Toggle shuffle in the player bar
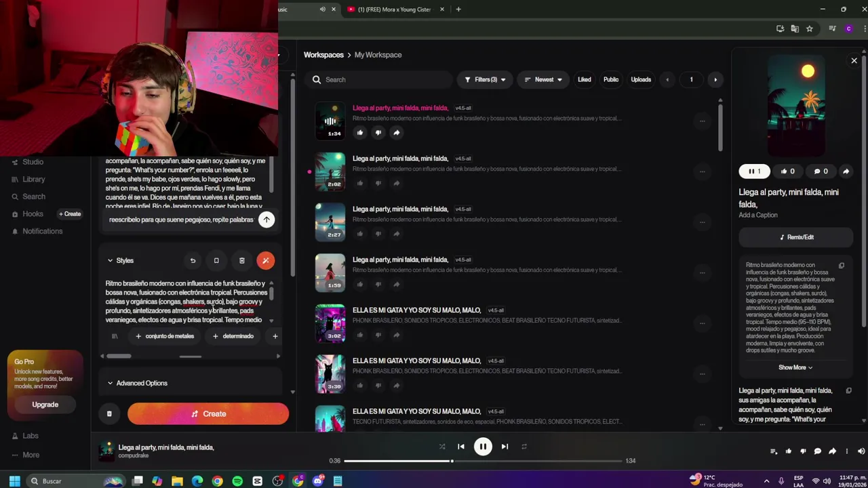Viewport: 868px width, 488px height. 442,446
